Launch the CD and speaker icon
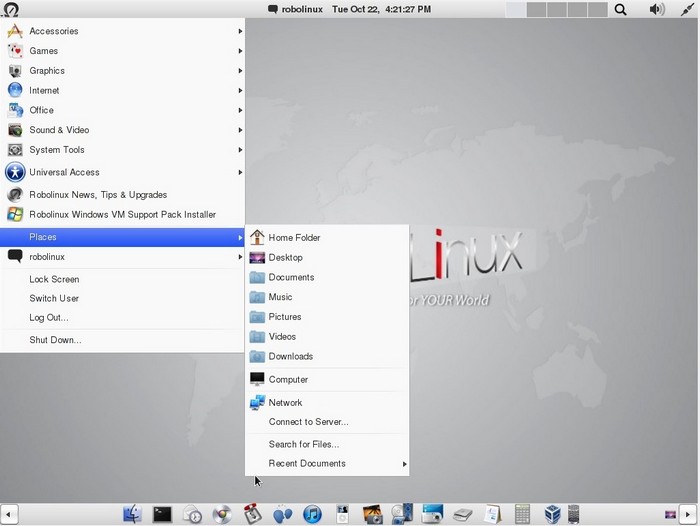This screenshot has width=700, height=526. tap(402, 514)
